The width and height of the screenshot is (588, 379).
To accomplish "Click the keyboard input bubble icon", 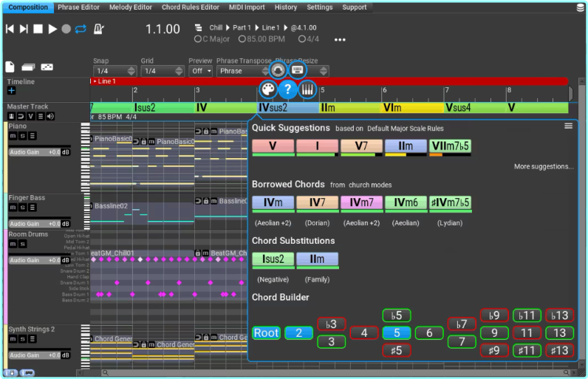I will tap(298, 70).
